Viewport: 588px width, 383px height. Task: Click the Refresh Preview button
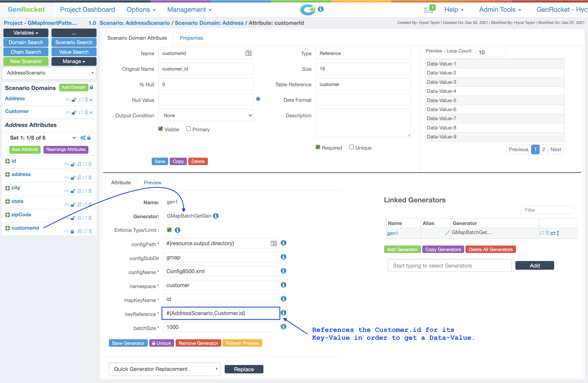pos(242,343)
